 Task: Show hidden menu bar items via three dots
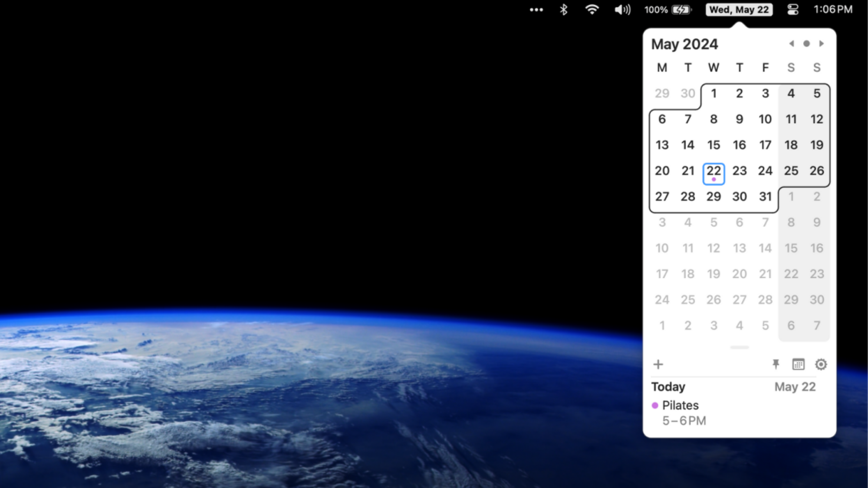(536, 10)
